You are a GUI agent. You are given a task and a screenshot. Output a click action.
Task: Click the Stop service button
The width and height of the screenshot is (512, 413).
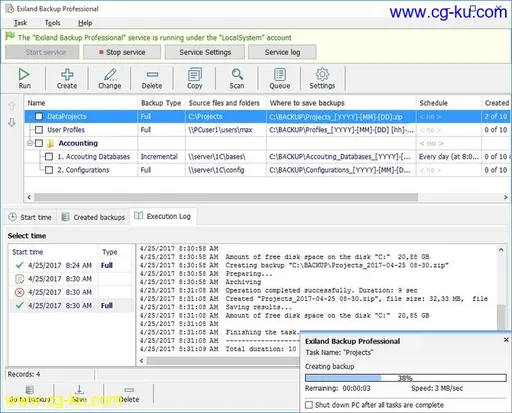click(x=122, y=52)
